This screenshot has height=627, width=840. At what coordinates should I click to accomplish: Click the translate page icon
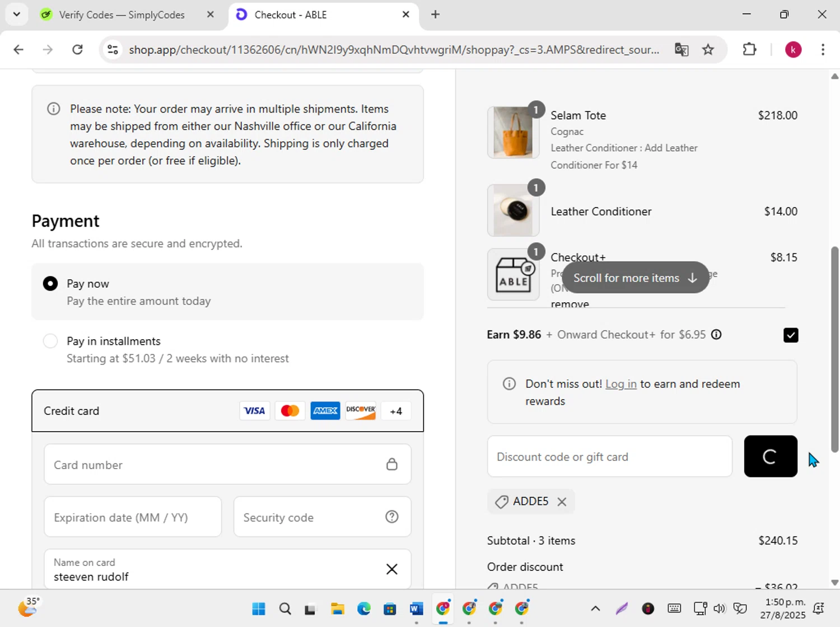click(x=682, y=49)
